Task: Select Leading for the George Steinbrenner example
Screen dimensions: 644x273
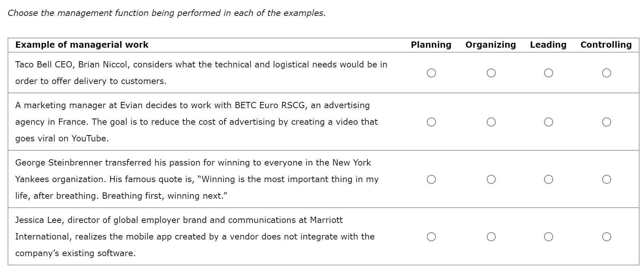Action: pyautogui.click(x=548, y=179)
